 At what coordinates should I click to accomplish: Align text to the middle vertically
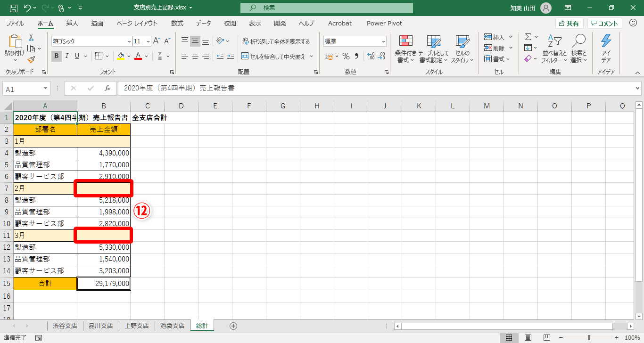tap(195, 41)
